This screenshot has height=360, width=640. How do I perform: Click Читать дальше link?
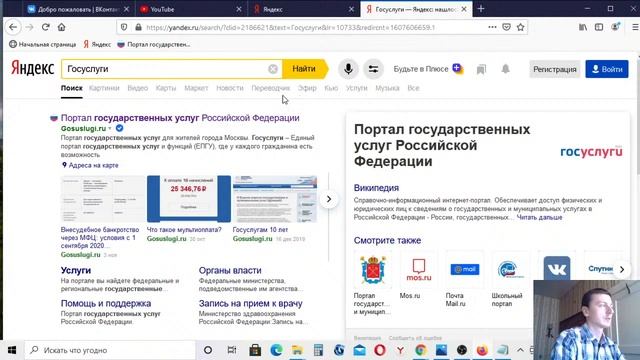click(x=539, y=218)
